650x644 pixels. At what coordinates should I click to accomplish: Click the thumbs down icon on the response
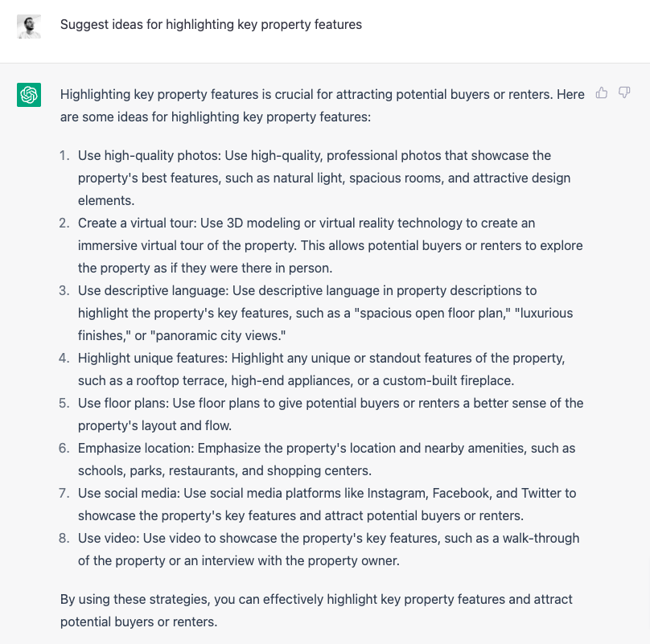(624, 92)
